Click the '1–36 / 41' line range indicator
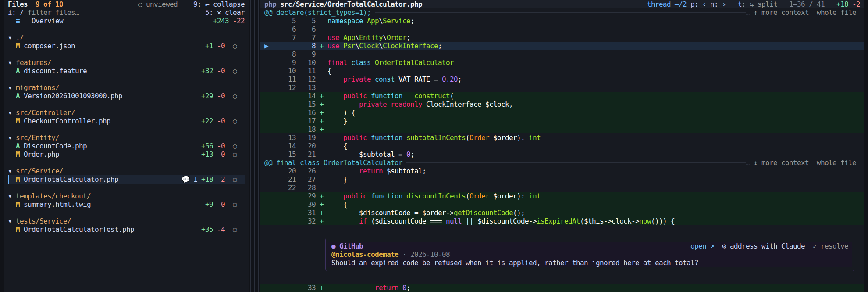This screenshot has width=868, height=292. 807,4
